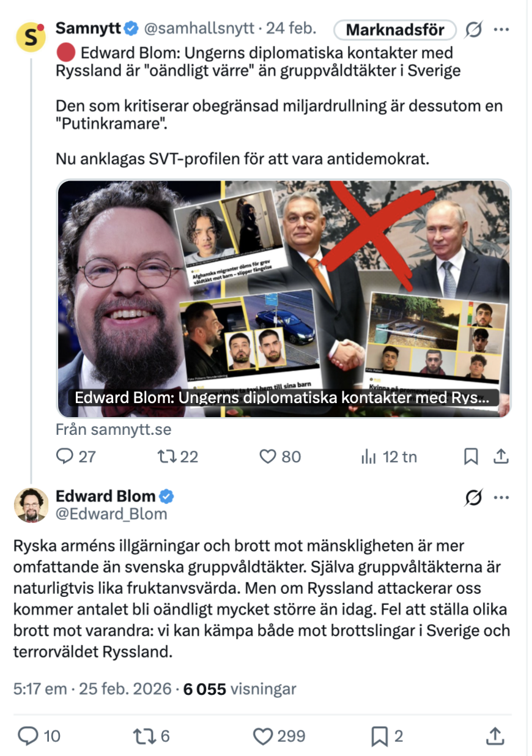Screen dimensions: 532x756
Task: Click the Samnytt profile avatar
Action: tap(31, 36)
